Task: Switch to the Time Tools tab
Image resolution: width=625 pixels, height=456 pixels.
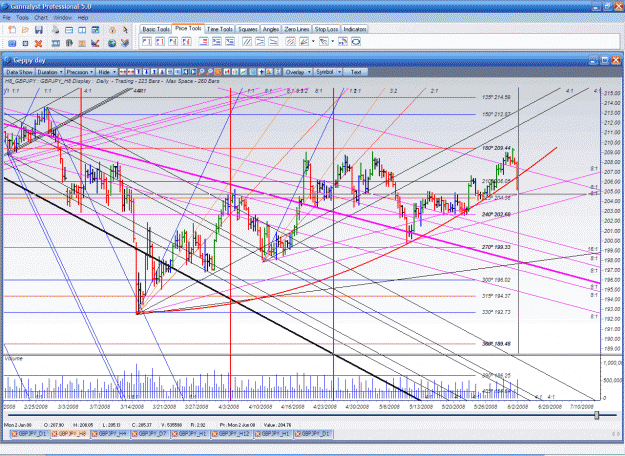Action: pos(220,29)
